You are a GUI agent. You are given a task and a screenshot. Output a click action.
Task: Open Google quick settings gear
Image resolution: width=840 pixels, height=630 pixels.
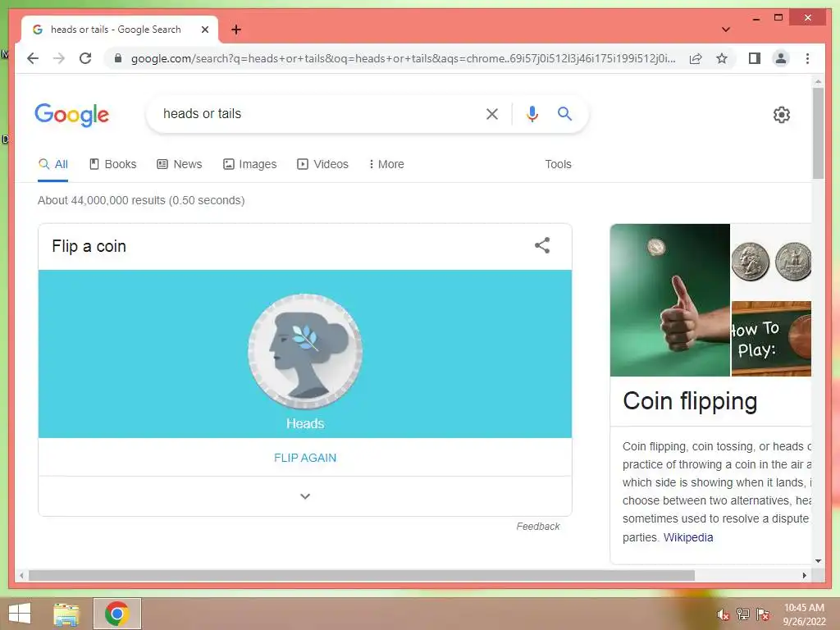[781, 114]
